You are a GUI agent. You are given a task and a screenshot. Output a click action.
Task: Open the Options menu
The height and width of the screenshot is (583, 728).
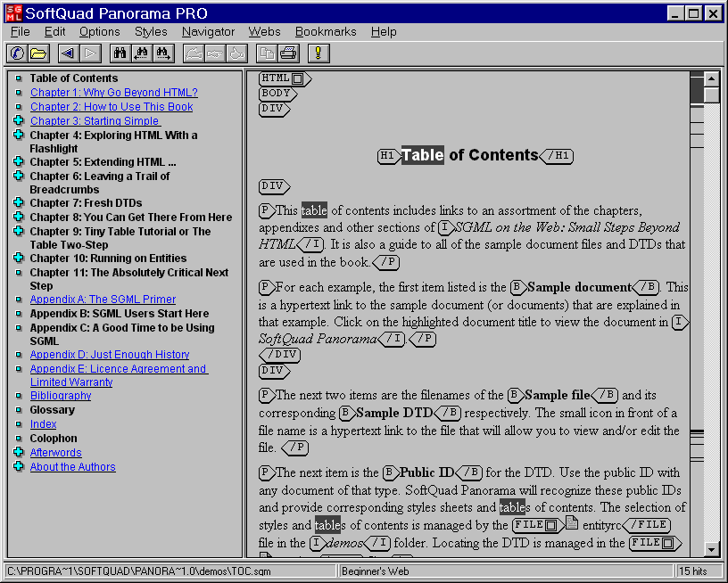click(99, 31)
